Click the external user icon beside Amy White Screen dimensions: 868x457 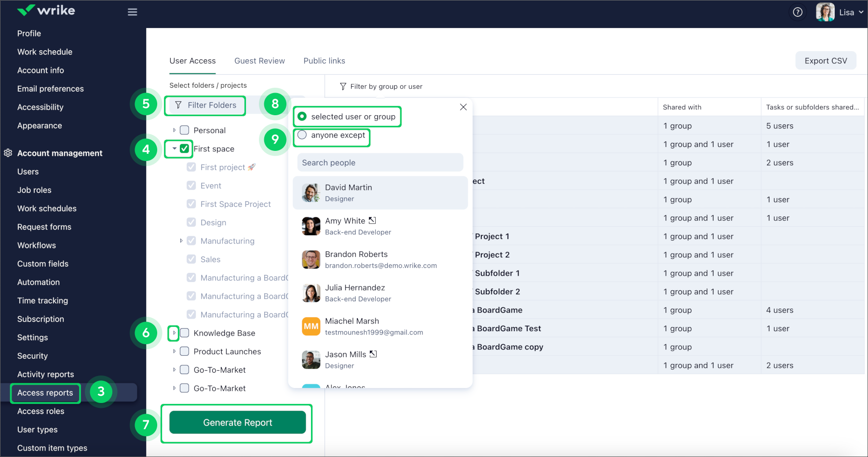click(x=372, y=220)
